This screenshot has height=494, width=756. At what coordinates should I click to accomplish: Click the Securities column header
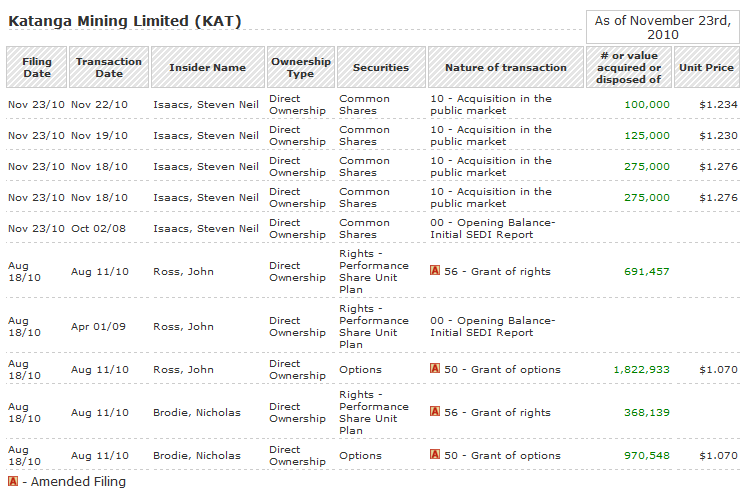tap(381, 67)
